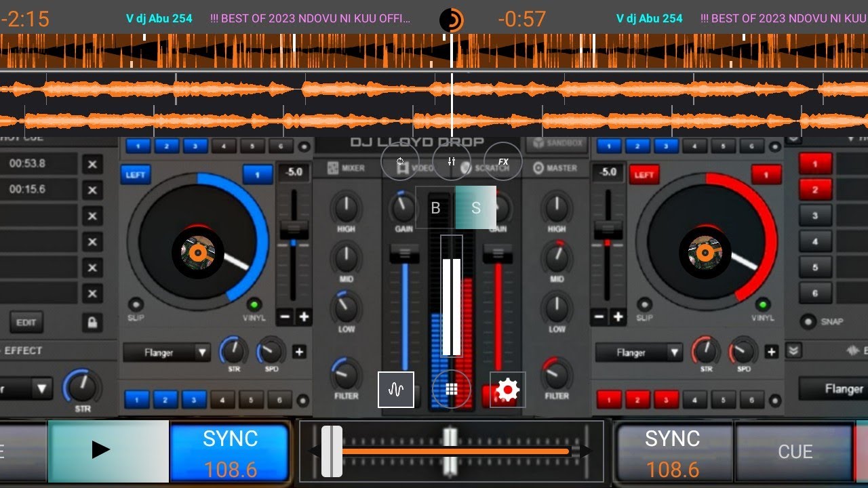The height and width of the screenshot is (488, 868).
Task: Delete the 00:53.8 hot cue
Action: (x=92, y=165)
